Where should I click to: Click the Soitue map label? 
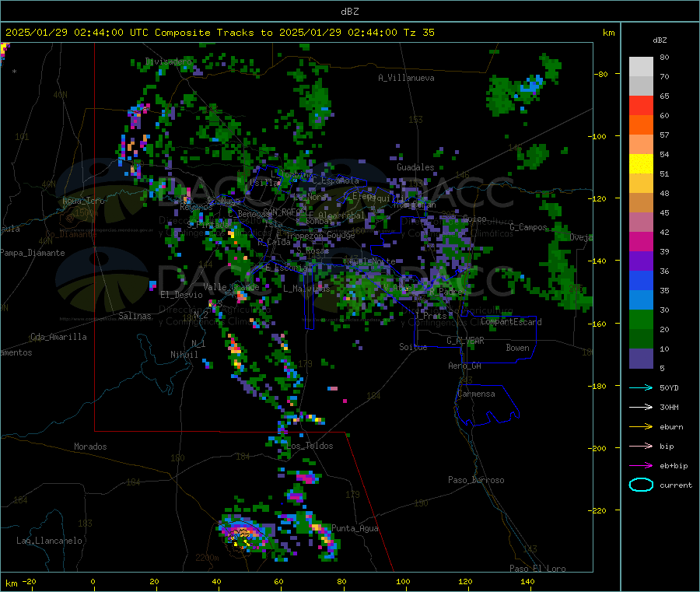[413, 347]
